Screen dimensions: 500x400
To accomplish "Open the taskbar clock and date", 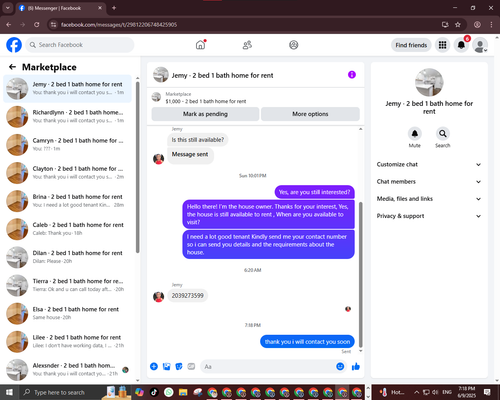I will [x=467, y=392].
